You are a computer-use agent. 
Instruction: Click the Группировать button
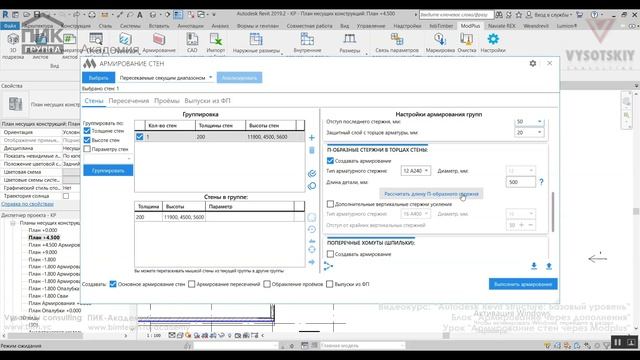108,170
